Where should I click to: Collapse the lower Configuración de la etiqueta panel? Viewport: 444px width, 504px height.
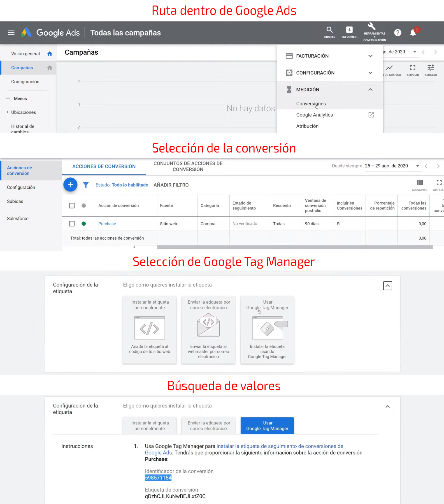point(387,406)
